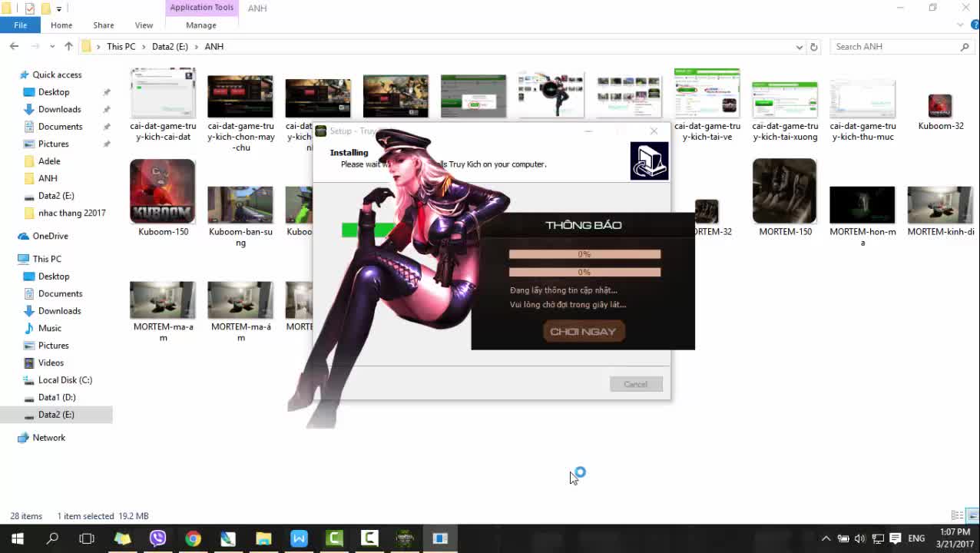The width and height of the screenshot is (980, 553).
Task: Select the MORTEM-150 image
Action: click(x=785, y=197)
